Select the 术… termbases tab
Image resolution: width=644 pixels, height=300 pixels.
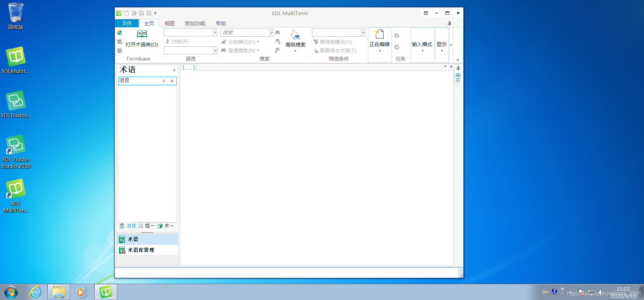(x=166, y=226)
